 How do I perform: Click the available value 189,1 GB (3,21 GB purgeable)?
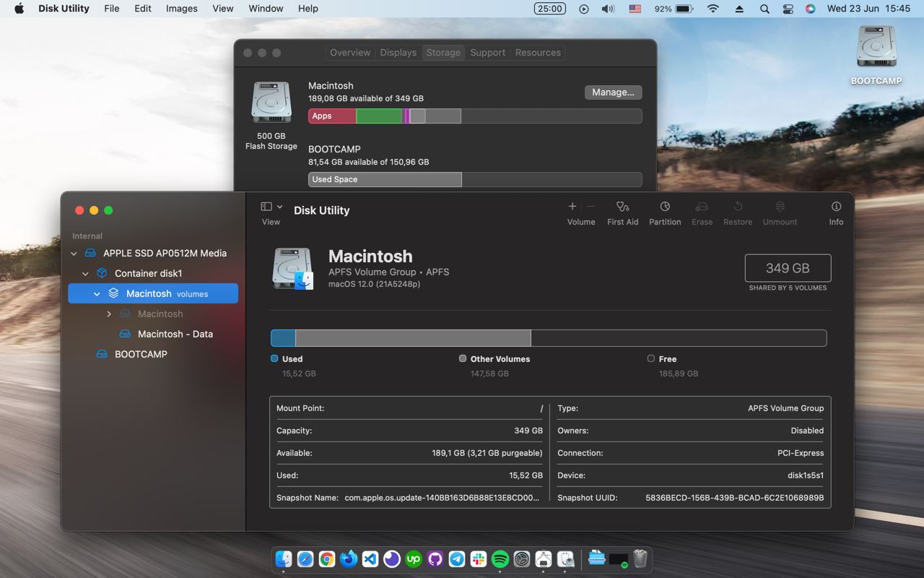[487, 453]
